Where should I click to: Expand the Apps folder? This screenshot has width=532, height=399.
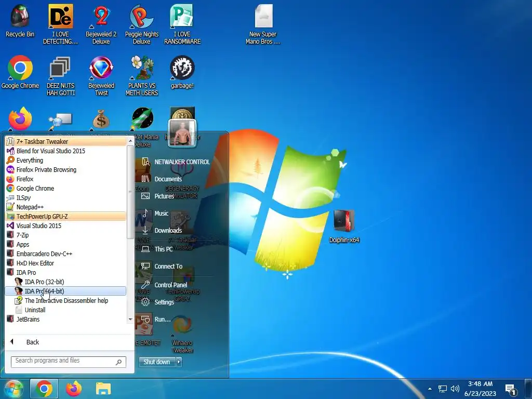(66, 244)
